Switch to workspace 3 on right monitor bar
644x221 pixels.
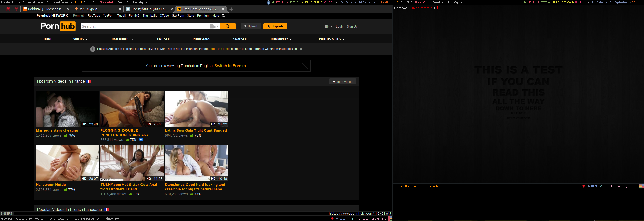[401, 2]
